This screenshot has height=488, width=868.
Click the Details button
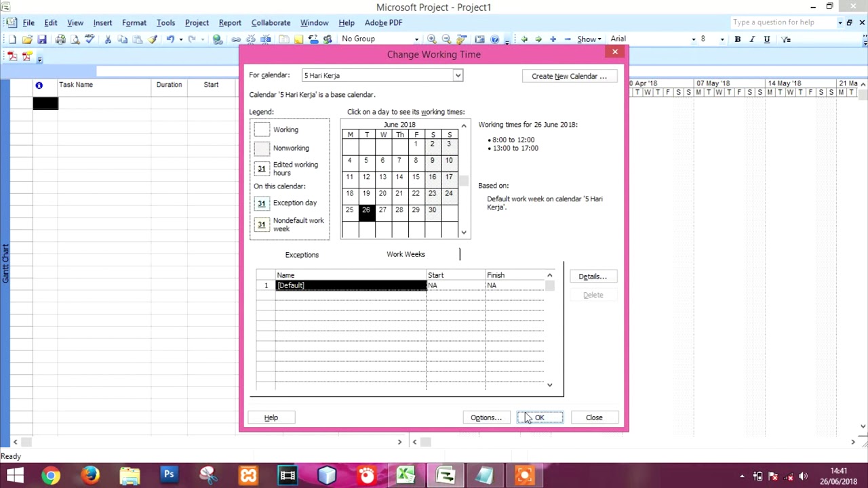[x=593, y=277]
